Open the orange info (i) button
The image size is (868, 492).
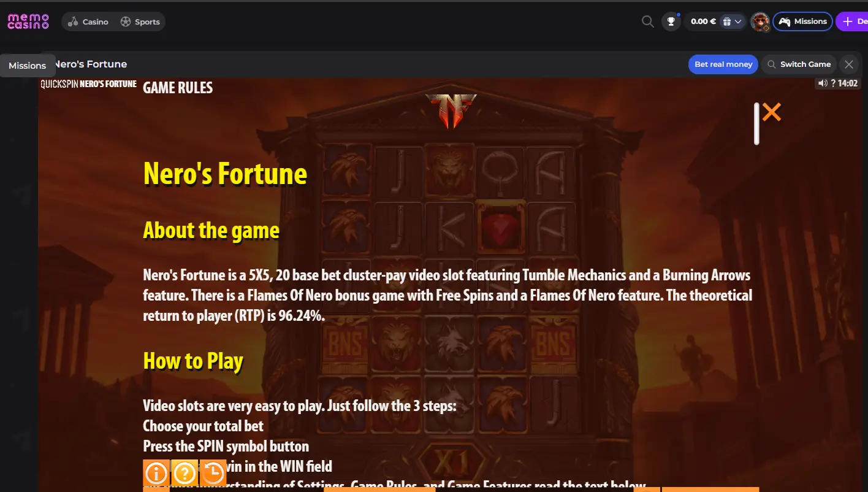(x=156, y=473)
